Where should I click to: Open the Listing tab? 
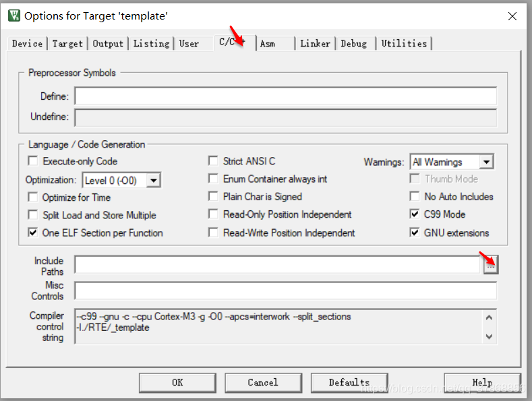pos(151,44)
